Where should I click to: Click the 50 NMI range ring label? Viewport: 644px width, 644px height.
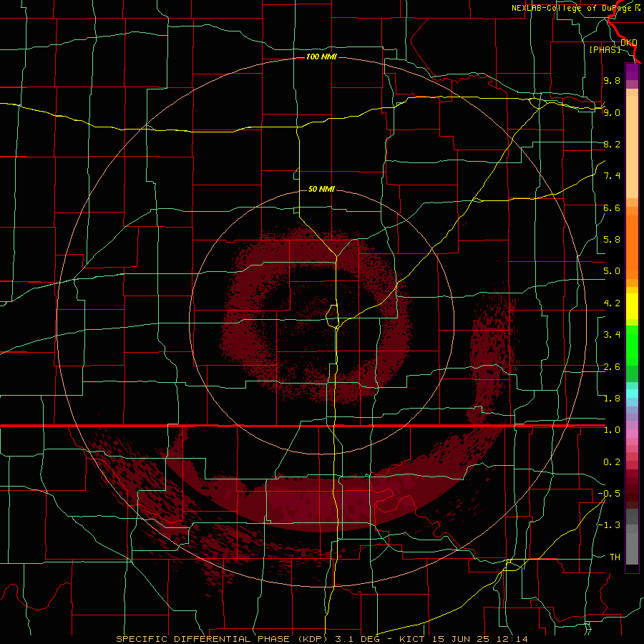pyautogui.click(x=321, y=189)
